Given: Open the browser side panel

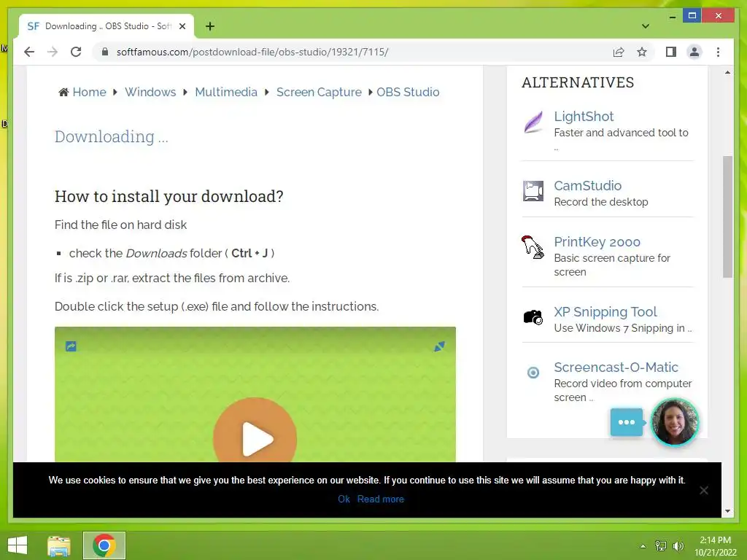Looking at the screenshot, I should [x=671, y=52].
